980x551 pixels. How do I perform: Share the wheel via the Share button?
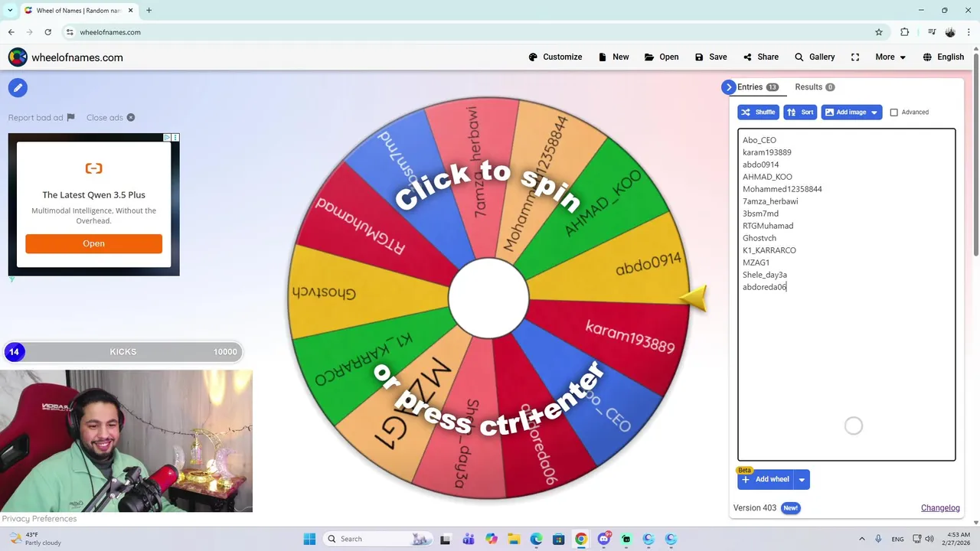[760, 57]
